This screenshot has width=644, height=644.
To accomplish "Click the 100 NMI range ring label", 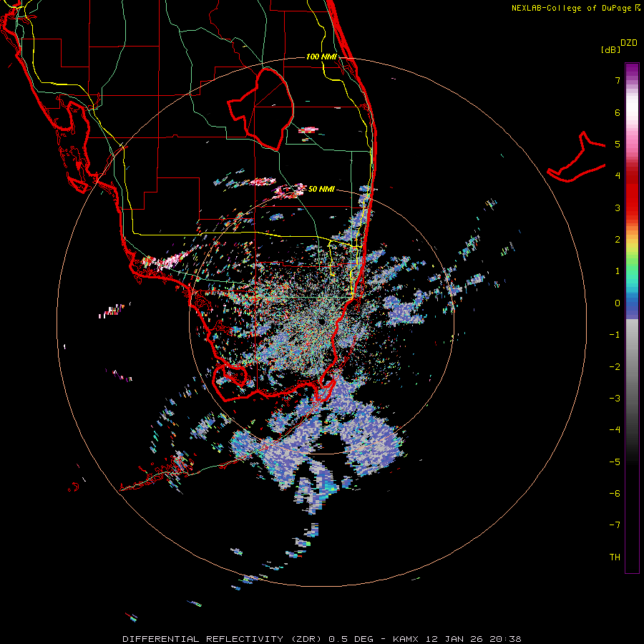I will point(321,57).
